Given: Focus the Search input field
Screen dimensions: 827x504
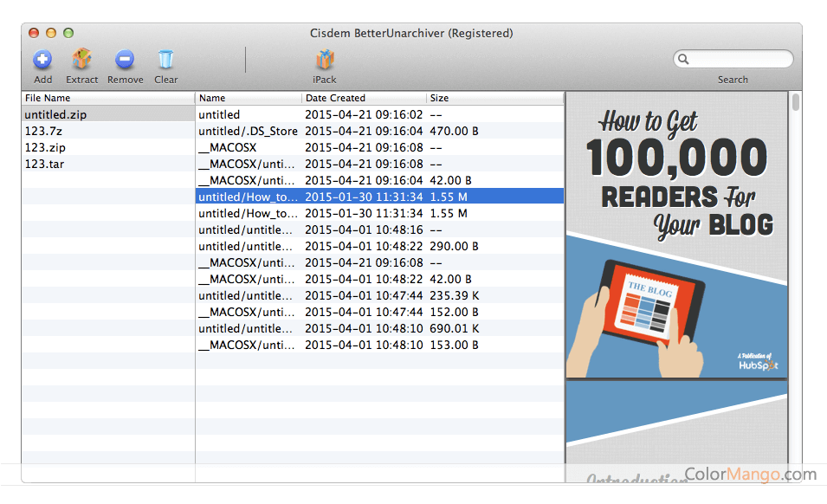Looking at the screenshot, I should coord(733,59).
